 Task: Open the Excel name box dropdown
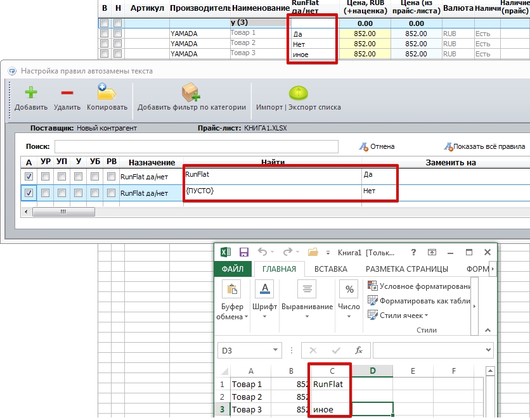[x=276, y=350]
